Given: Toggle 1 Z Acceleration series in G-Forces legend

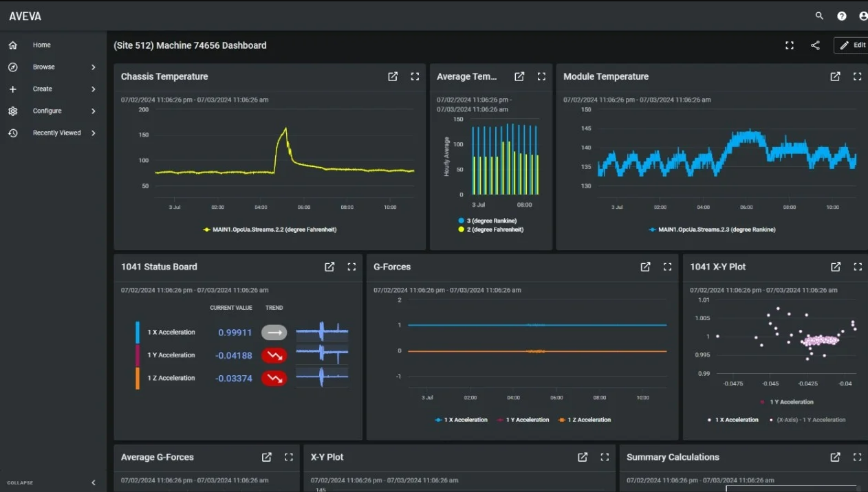Looking at the screenshot, I should [585, 420].
